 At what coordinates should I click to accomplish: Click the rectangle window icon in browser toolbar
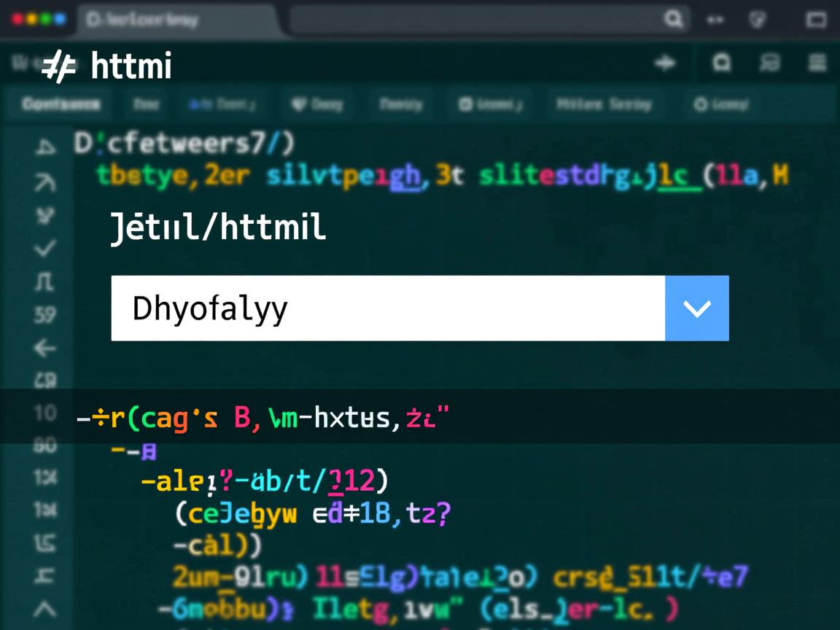[815, 20]
